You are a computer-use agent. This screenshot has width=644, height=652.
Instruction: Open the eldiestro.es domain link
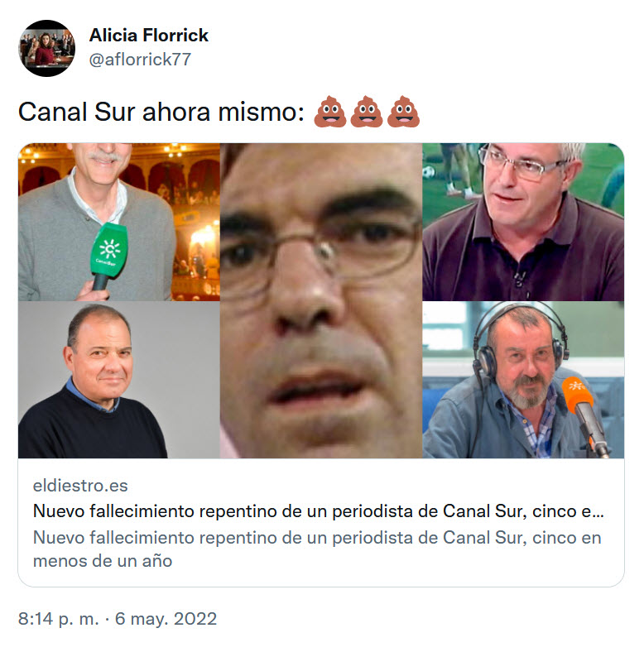click(80, 485)
